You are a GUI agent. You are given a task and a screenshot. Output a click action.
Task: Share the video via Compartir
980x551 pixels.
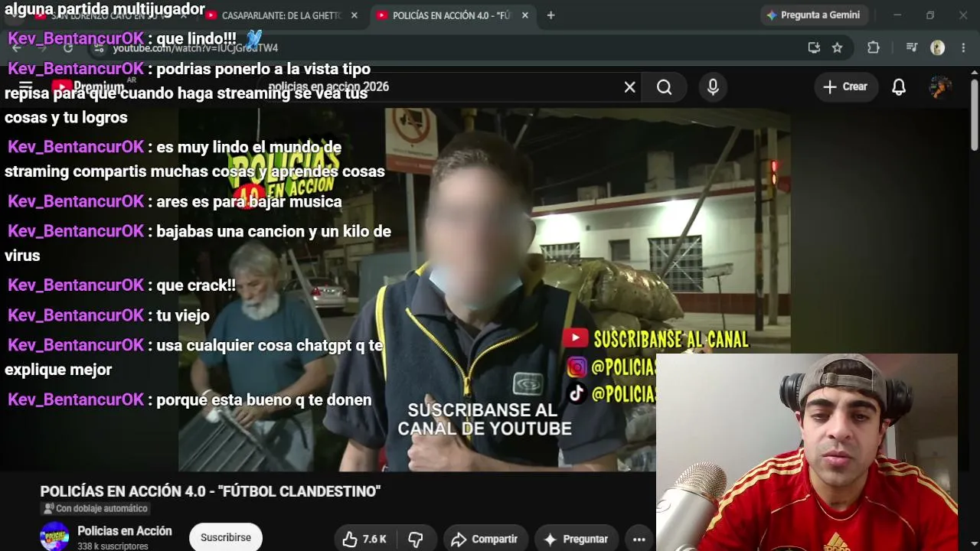(485, 539)
